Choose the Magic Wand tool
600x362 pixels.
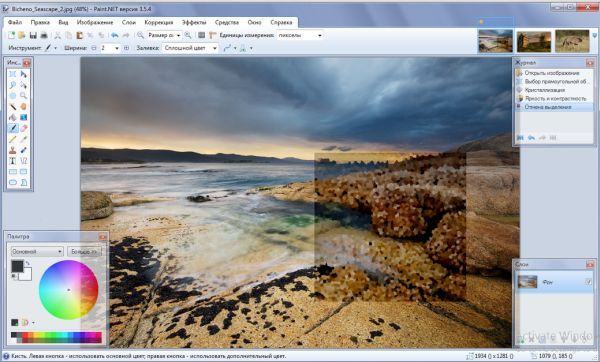[x=13, y=106]
